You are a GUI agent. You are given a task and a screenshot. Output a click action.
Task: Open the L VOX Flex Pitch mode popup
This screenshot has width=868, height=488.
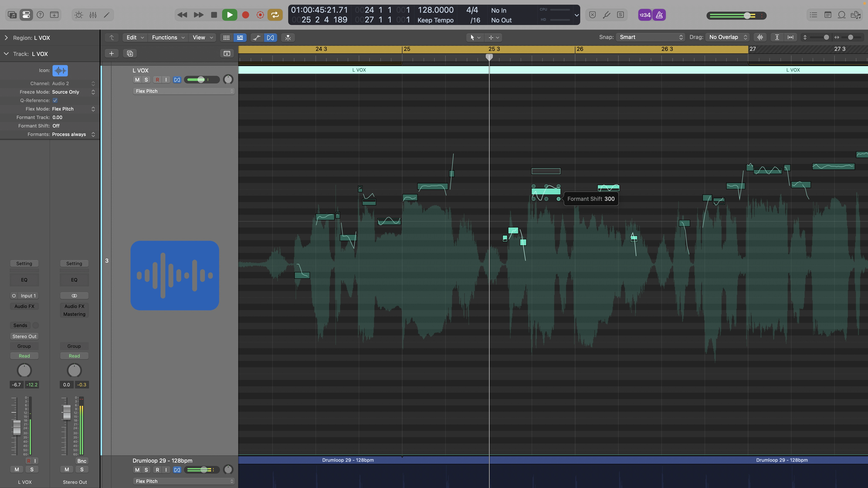pyautogui.click(x=184, y=91)
